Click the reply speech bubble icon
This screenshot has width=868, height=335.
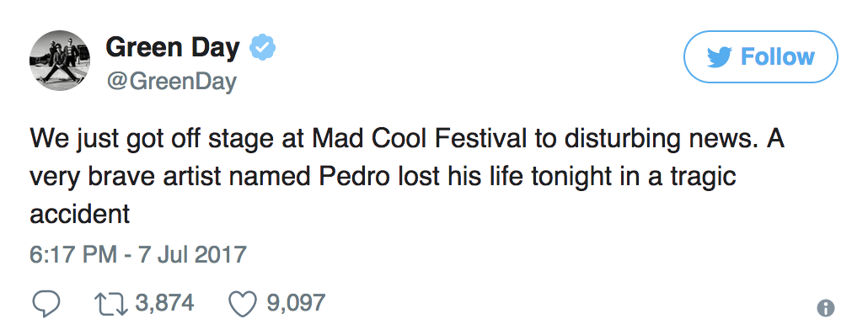click(x=45, y=304)
